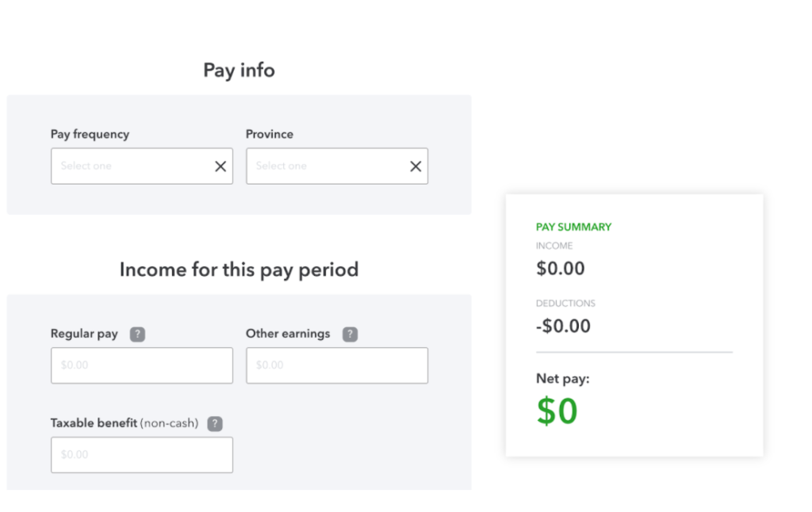Select the Income $0.00 amount
The image size is (812, 512).
click(561, 269)
